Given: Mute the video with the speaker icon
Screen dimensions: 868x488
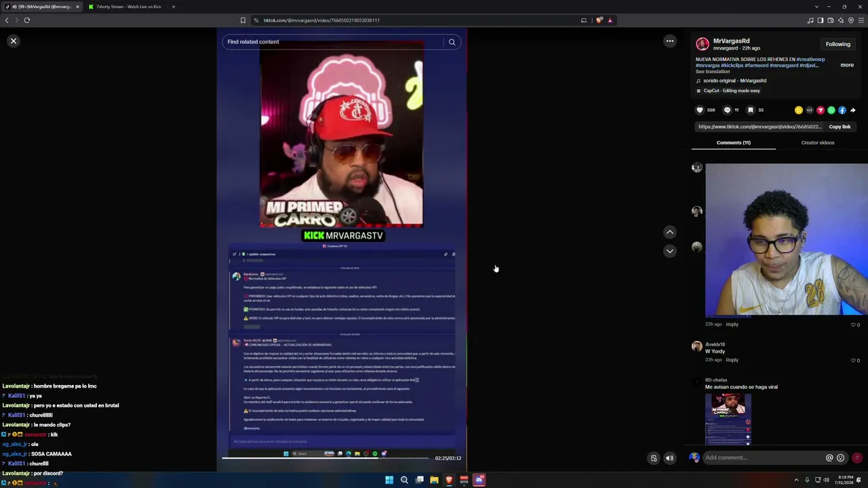Looking at the screenshot, I should 669,458.
